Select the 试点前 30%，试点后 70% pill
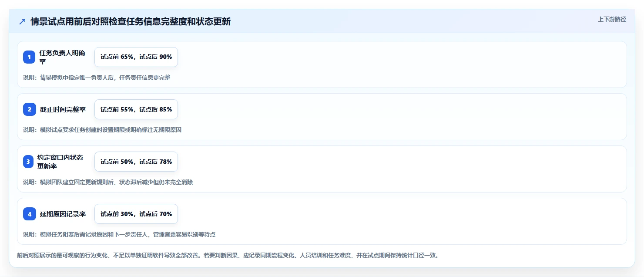The image size is (644, 277). [x=136, y=214]
